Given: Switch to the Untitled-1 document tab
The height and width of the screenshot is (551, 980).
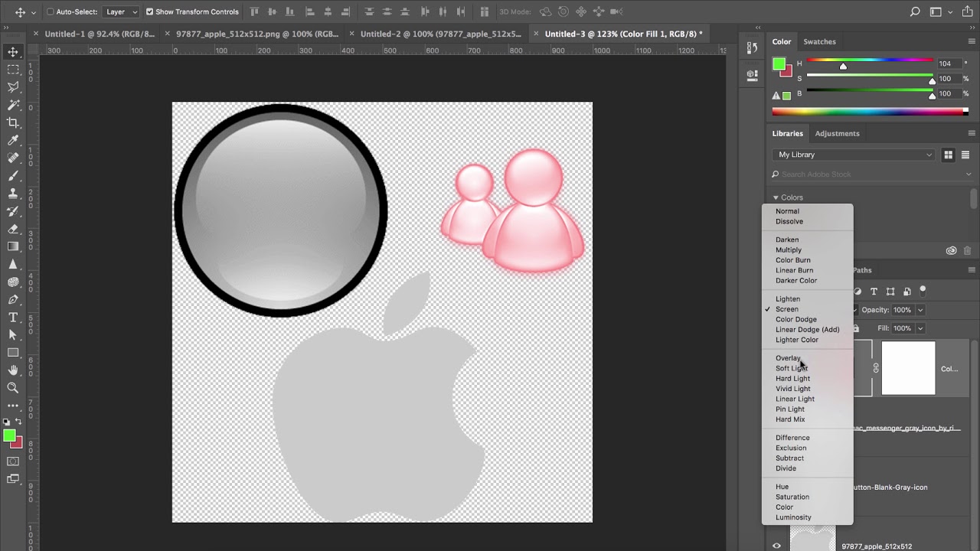Looking at the screenshot, I should click(100, 34).
